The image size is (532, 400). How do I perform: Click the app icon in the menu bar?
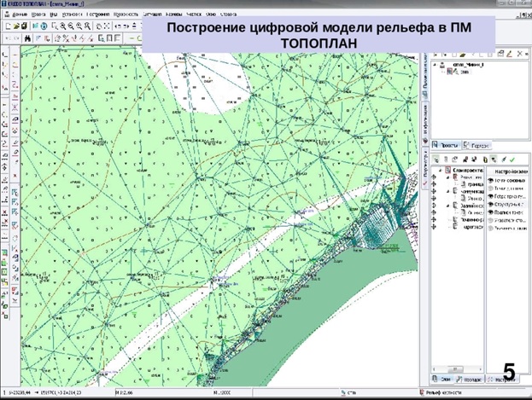tap(7, 14)
